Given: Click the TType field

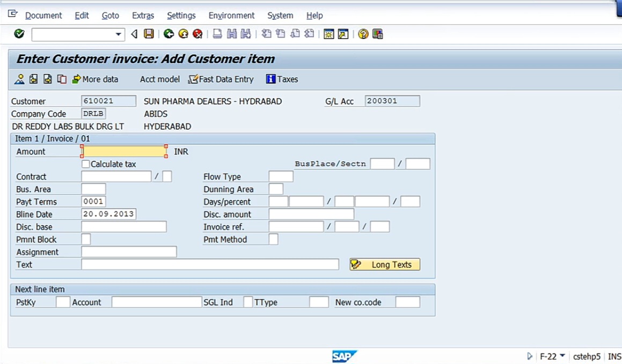Looking at the screenshot, I should point(319,302).
